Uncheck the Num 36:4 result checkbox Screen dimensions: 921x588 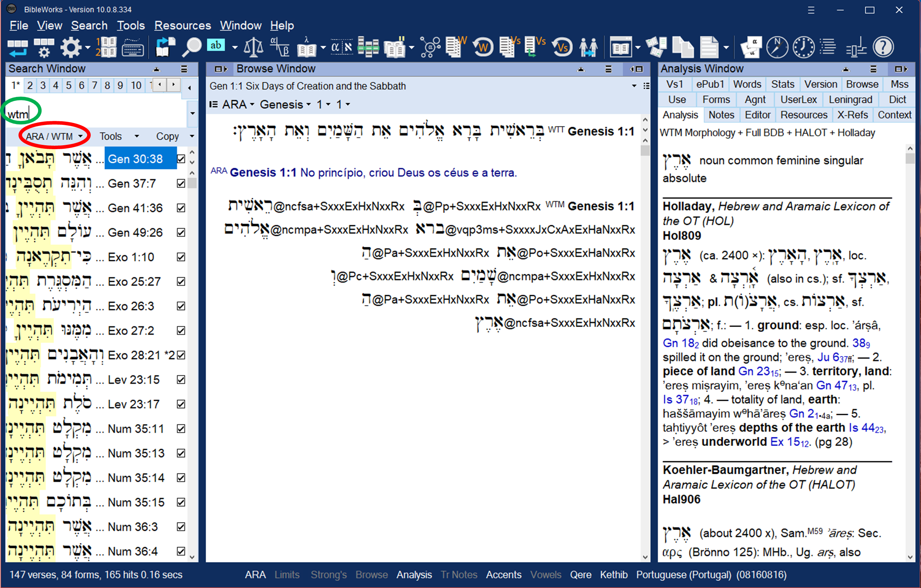click(181, 551)
